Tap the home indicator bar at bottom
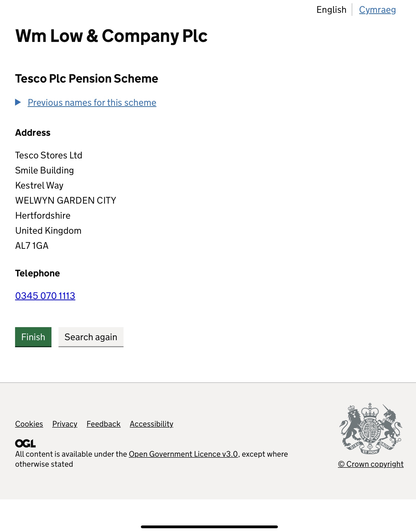416x532 pixels. (x=209, y=527)
